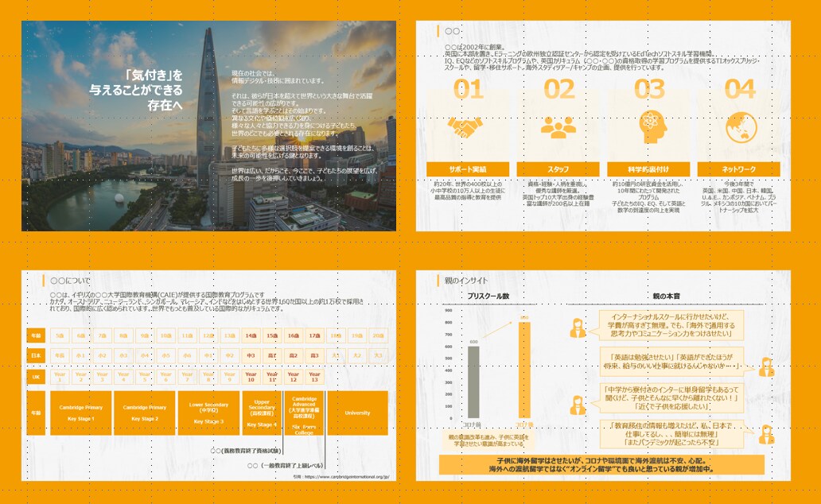
Task: Click the ○○（一般教育終了上級レベル） annotation
Action: point(286,465)
